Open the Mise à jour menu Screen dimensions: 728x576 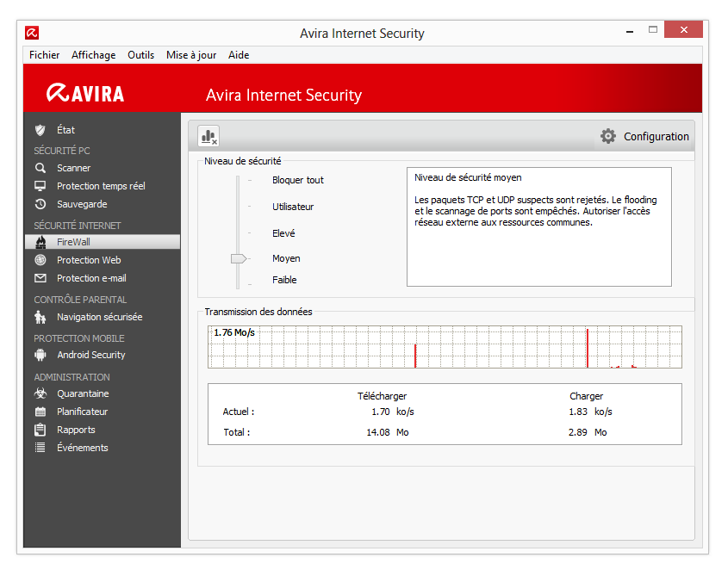pyautogui.click(x=190, y=55)
